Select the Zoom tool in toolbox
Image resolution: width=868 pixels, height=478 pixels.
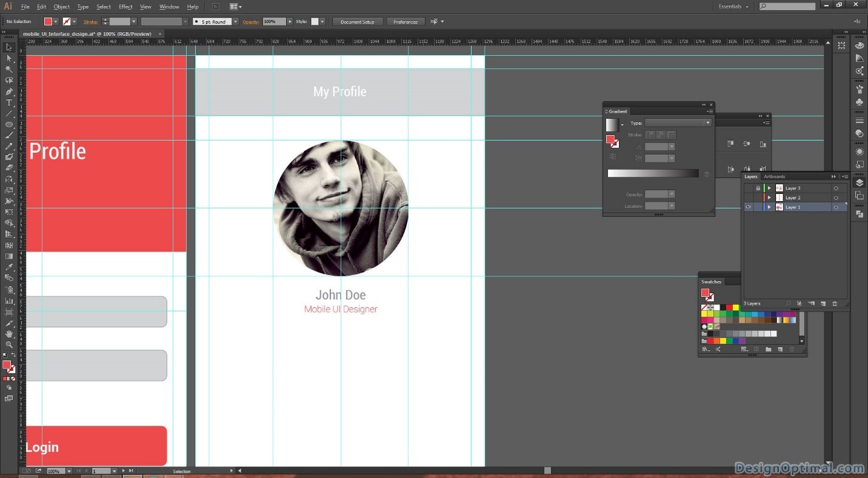tap(9, 345)
